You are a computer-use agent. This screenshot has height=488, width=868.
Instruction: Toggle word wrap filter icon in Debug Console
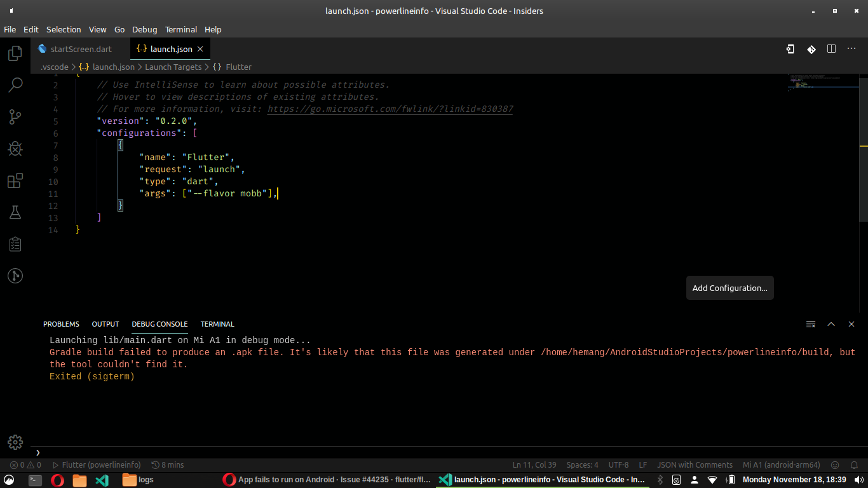pyautogui.click(x=811, y=324)
